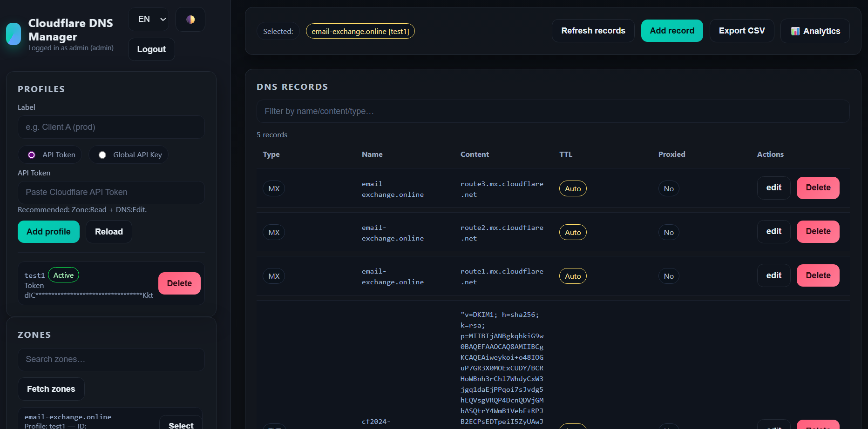
Task: Focus the profile Label input field
Action: 111,127
